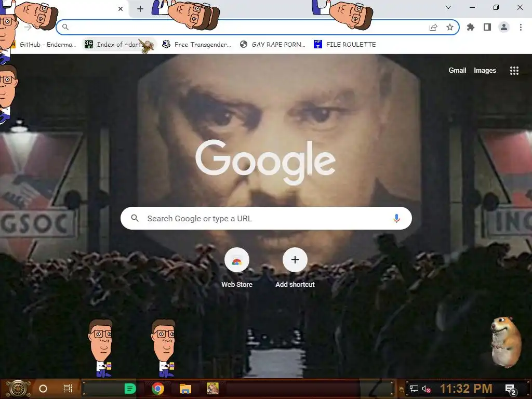Start voice search with the microphone
Screen dimensions: 532x399
(x=396, y=218)
